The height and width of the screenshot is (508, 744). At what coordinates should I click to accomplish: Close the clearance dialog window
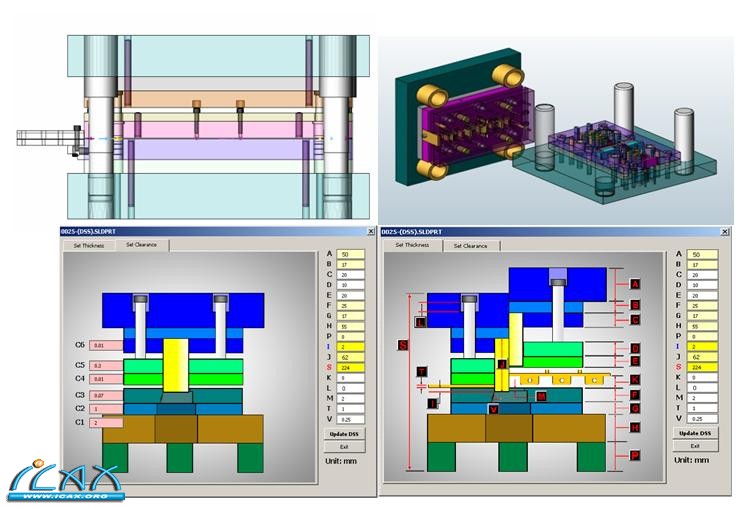pos(371,231)
